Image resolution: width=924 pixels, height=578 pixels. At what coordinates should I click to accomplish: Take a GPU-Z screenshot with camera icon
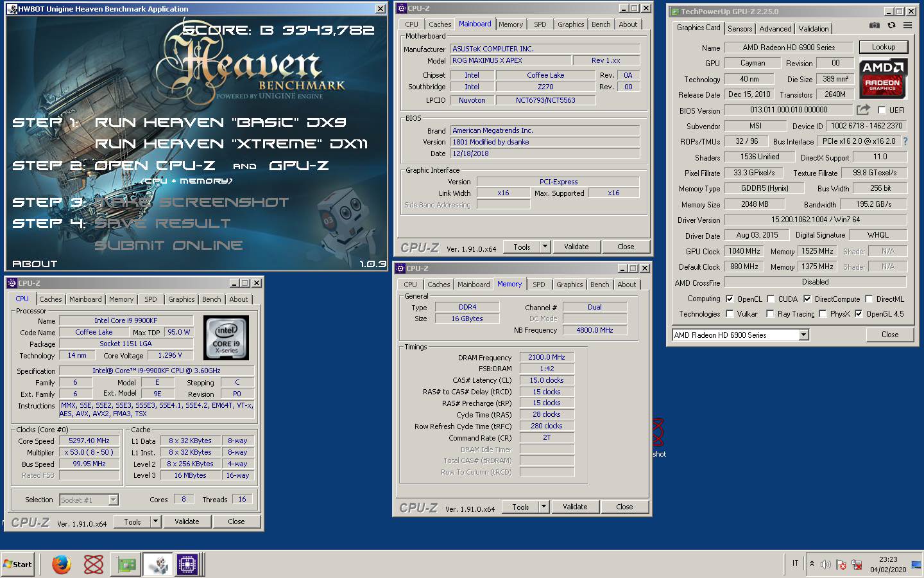pos(874,25)
